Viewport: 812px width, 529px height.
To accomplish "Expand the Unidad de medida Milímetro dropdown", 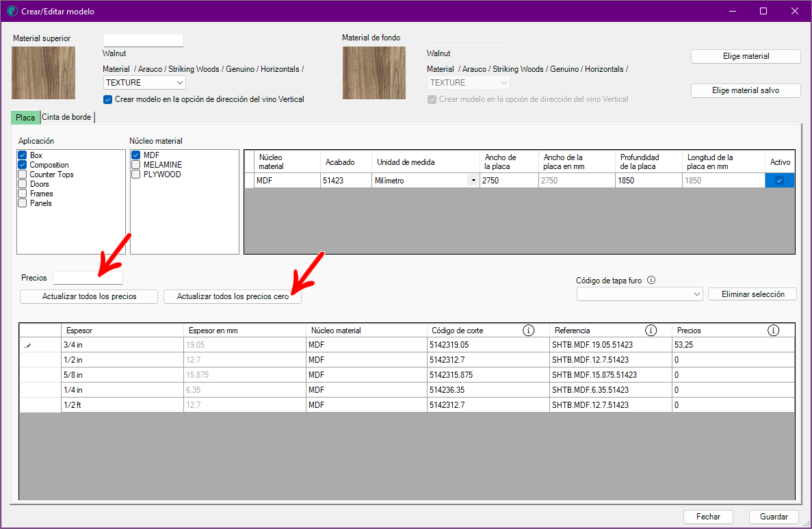I will click(473, 181).
